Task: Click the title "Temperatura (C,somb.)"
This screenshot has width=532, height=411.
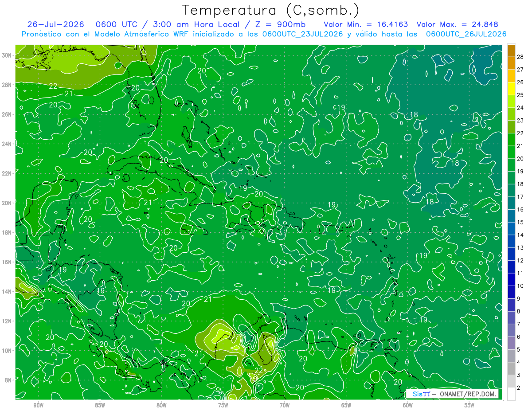Action: [x=271, y=10]
